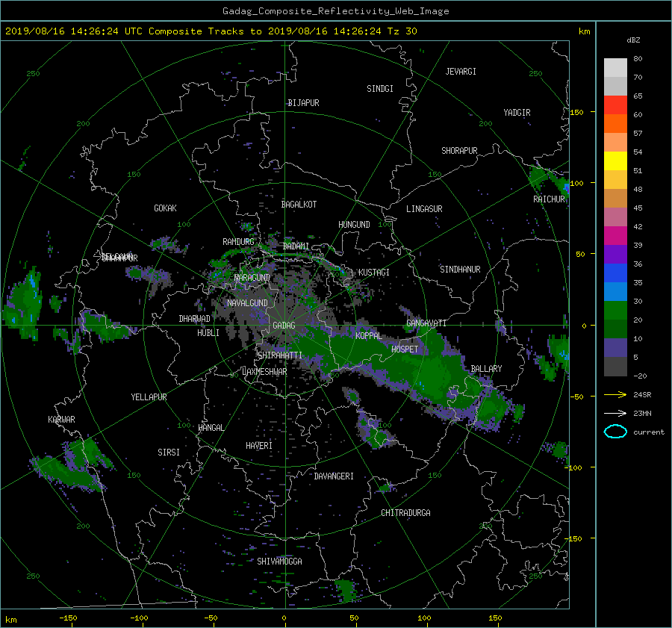This screenshot has width=672, height=628.
Task: Select the KUSTAGI label
Action: [x=374, y=273]
